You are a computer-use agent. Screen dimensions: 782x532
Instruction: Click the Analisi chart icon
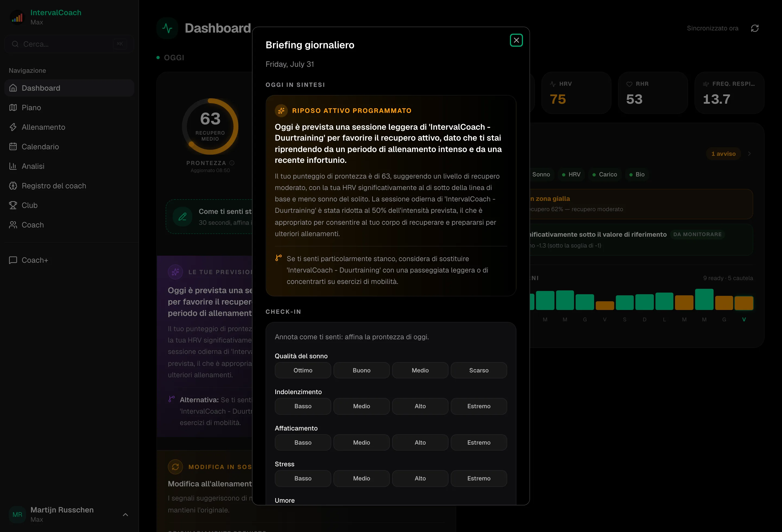(x=13, y=166)
